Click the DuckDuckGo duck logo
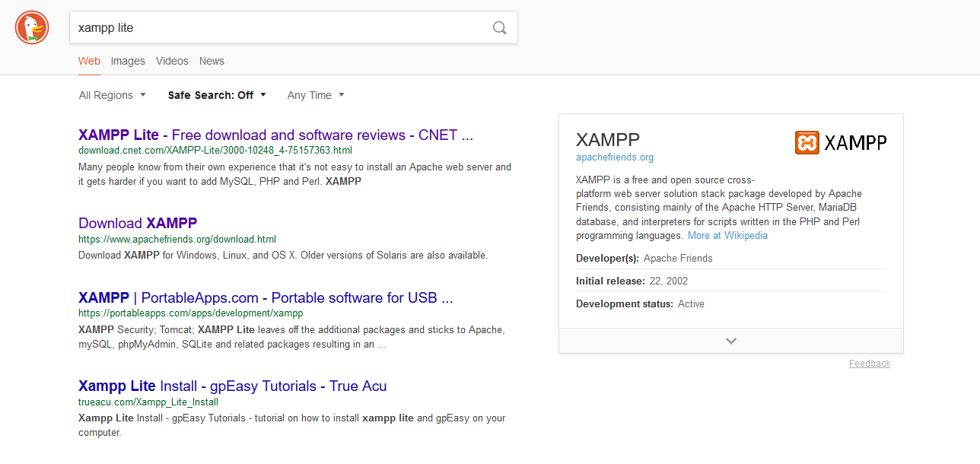This screenshot has height=464, width=980. [x=31, y=27]
